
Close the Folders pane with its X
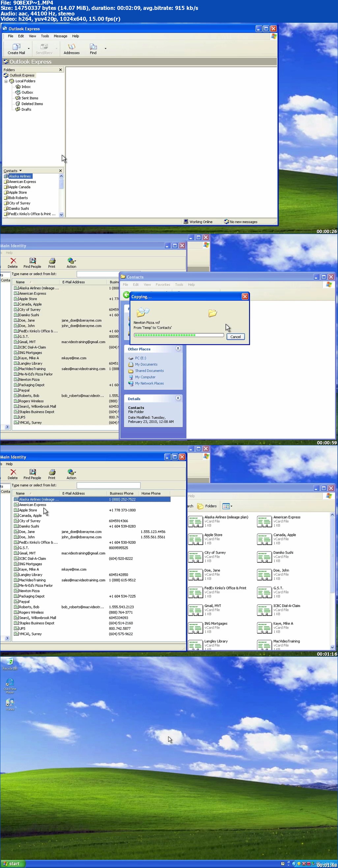point(61,70)
